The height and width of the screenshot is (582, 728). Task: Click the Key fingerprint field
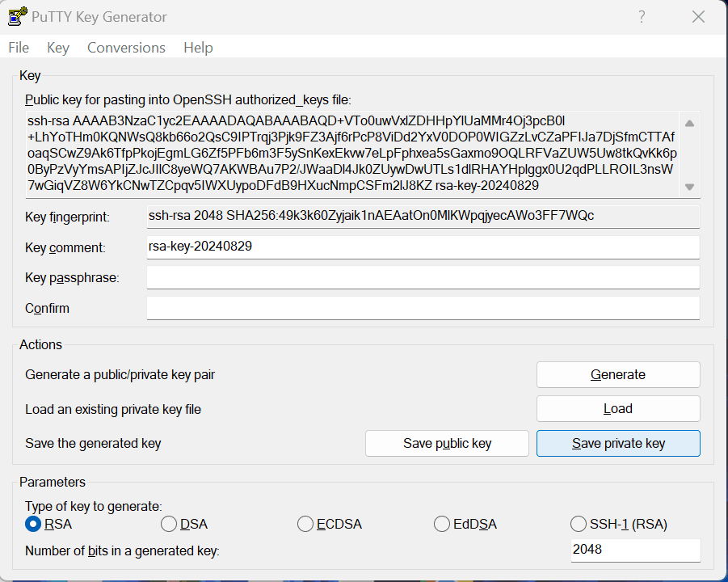pos(423,216)
